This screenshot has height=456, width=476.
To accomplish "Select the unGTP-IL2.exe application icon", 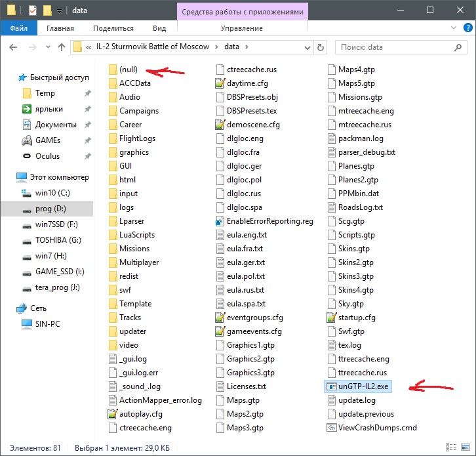I will click(x=331, y=386).
